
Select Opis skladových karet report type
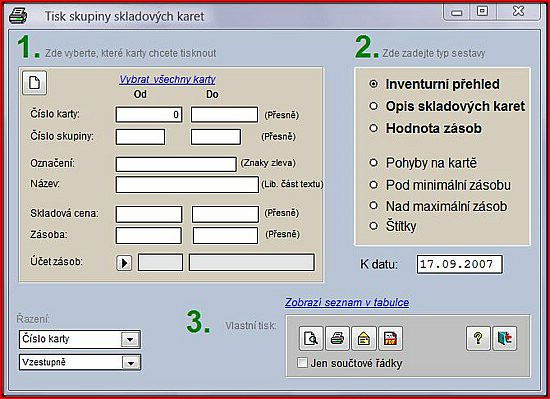(374, 106)
